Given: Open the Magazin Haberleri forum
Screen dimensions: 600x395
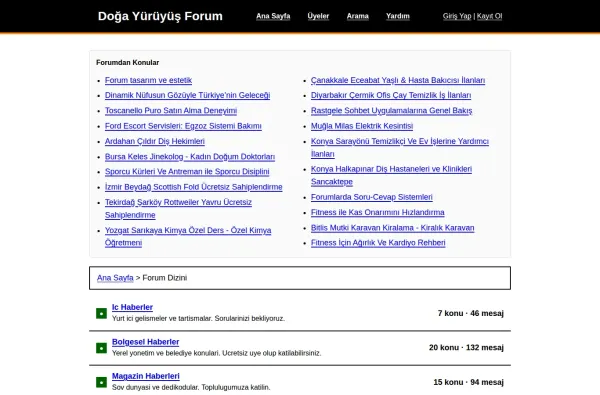Looking at the screenshot, I should pos(146,376).
